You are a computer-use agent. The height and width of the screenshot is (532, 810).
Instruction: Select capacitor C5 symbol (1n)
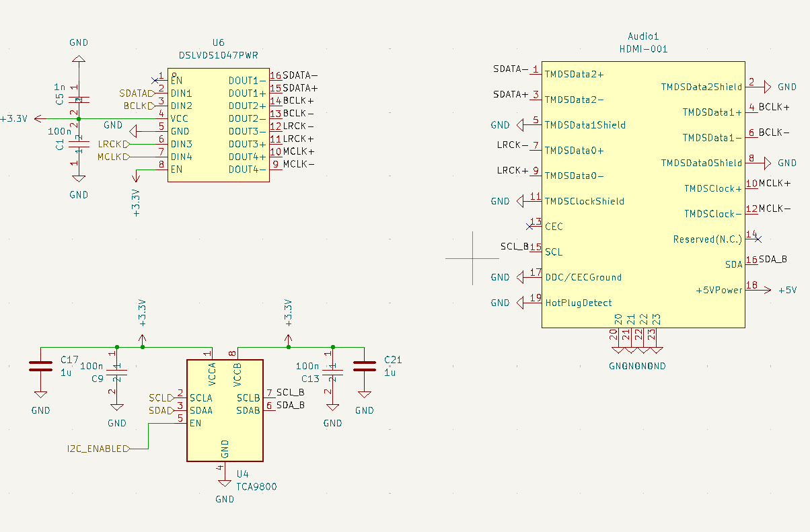click(x=78, y=100)
